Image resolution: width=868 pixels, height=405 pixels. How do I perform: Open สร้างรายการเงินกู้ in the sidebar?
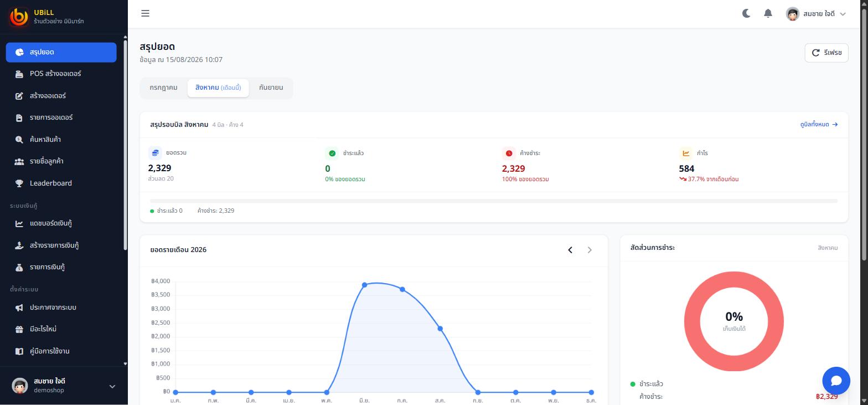61,245
